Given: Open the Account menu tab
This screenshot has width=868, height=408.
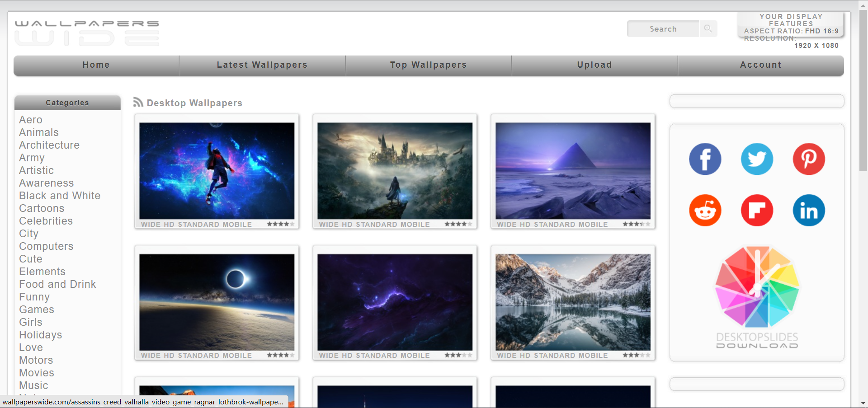Looking at the screenshot, I should (761, 65).
